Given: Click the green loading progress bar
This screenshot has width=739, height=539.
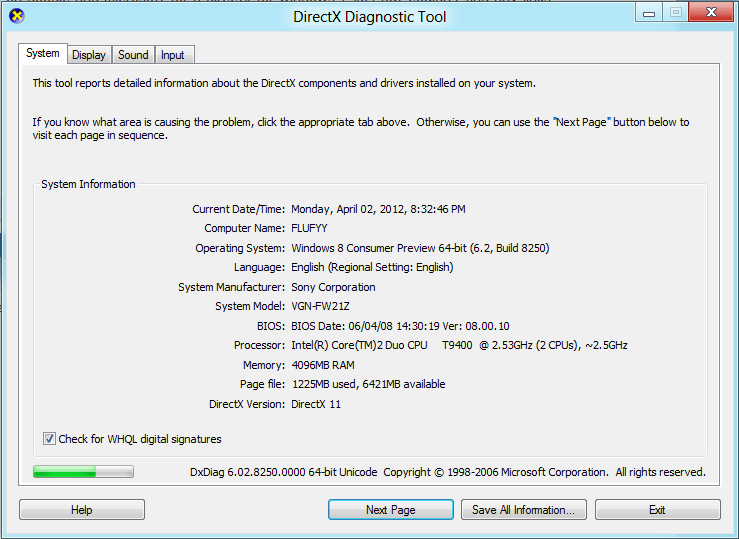Looking at the screenshot, I should pyautogui.click(x=83, y=472).
